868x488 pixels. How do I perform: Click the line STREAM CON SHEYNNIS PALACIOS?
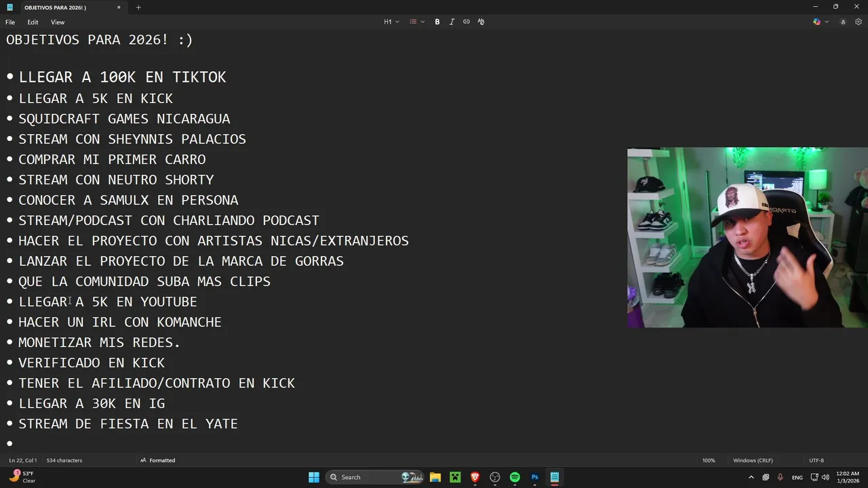point(132,139)
